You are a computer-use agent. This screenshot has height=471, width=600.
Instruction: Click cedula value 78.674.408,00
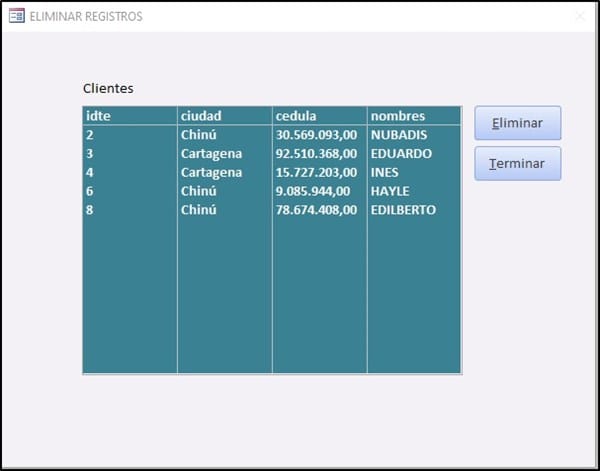316,210
